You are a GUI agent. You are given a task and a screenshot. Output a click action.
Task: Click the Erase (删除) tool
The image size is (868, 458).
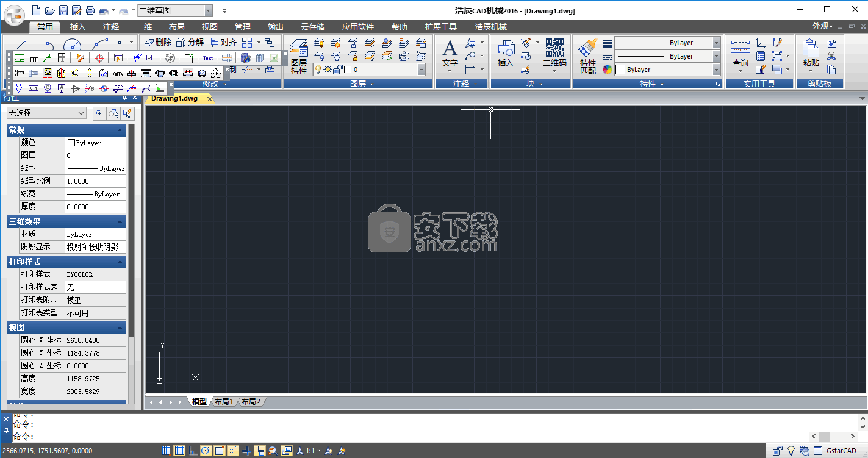coord(157,42)
